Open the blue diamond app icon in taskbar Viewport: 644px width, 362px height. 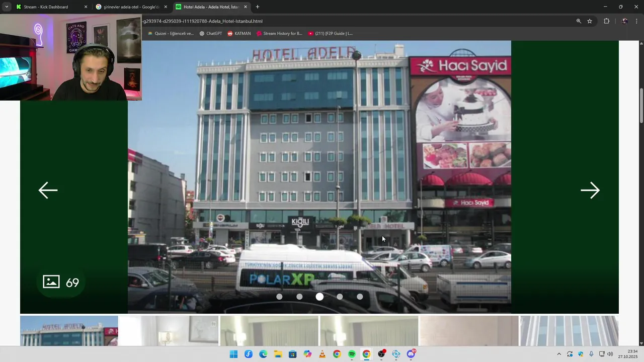(x=396, y=354)
